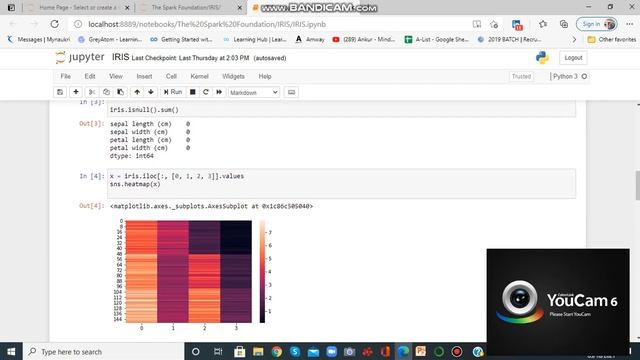Open the browser Favorites icon

(543, 24)
